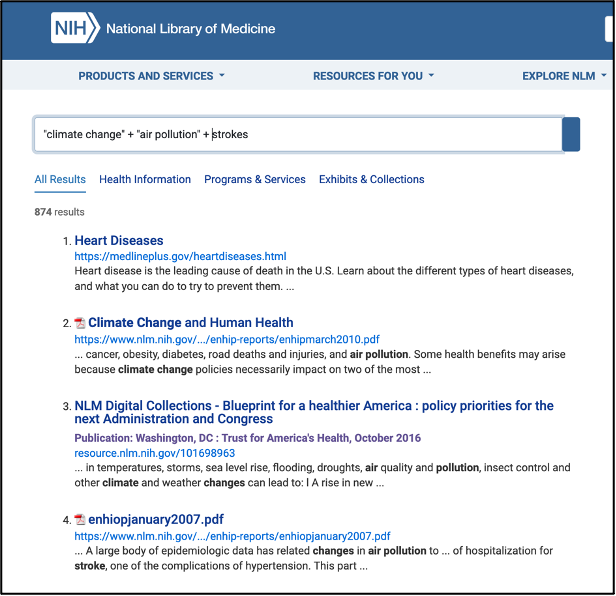Open the PDF icon beside enhiopjanuary2007.pdf

coord(80,520)
